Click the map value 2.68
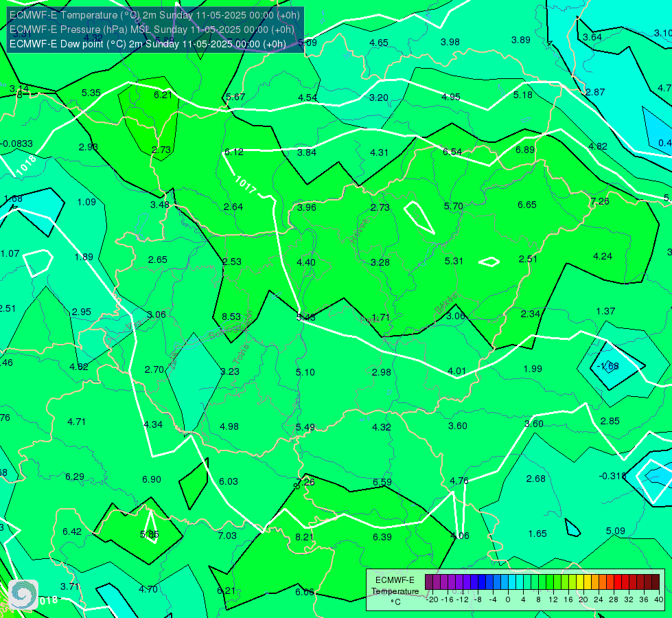 [x=535, y=479]
